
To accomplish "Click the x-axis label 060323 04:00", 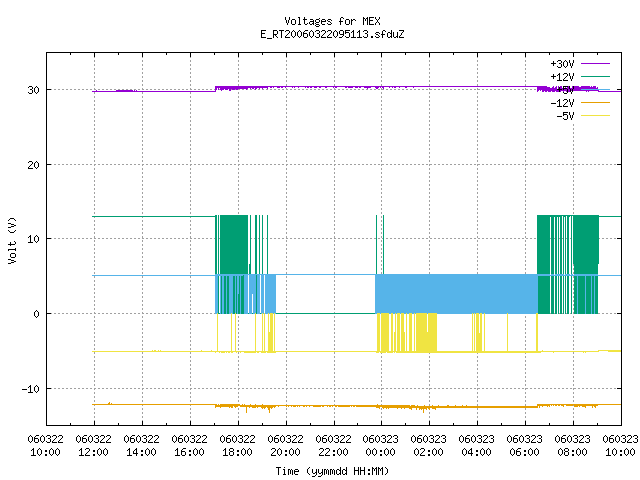I will [x=477, y=446].
